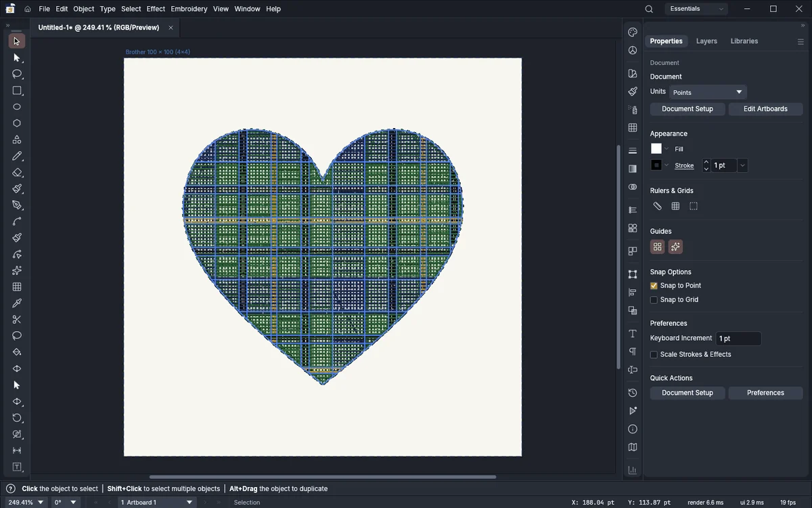Open the color palette panel

(x=633, y=32)
